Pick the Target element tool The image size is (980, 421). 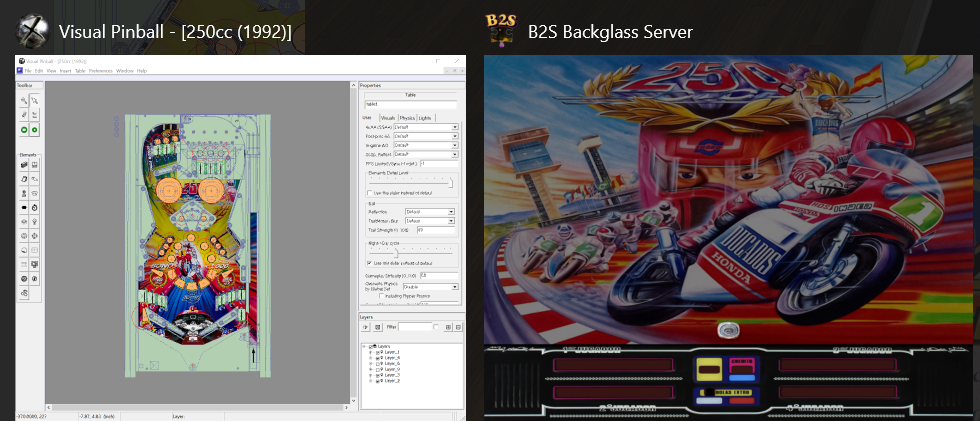[x=35, y=236]
